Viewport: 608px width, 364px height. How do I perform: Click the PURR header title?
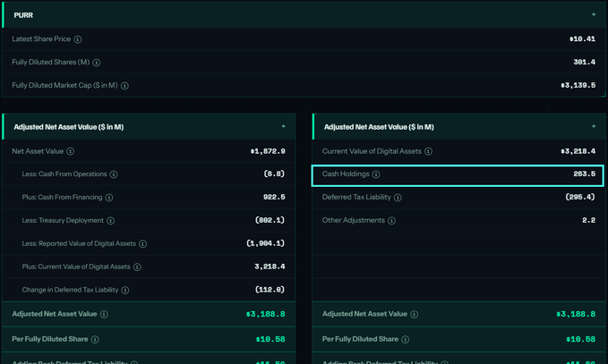[x=23, y=15]
